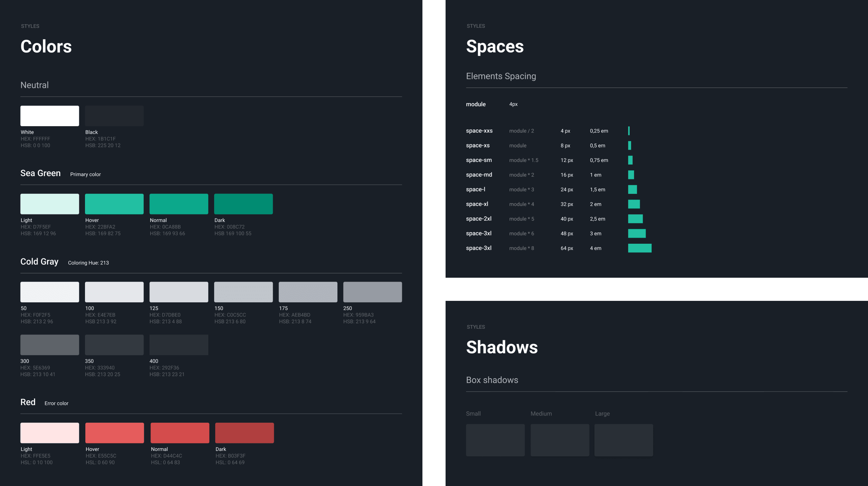This screenshot has width=868, height=486.
Task: Select the 'module * 6' formula
Action: click(522, 234)
